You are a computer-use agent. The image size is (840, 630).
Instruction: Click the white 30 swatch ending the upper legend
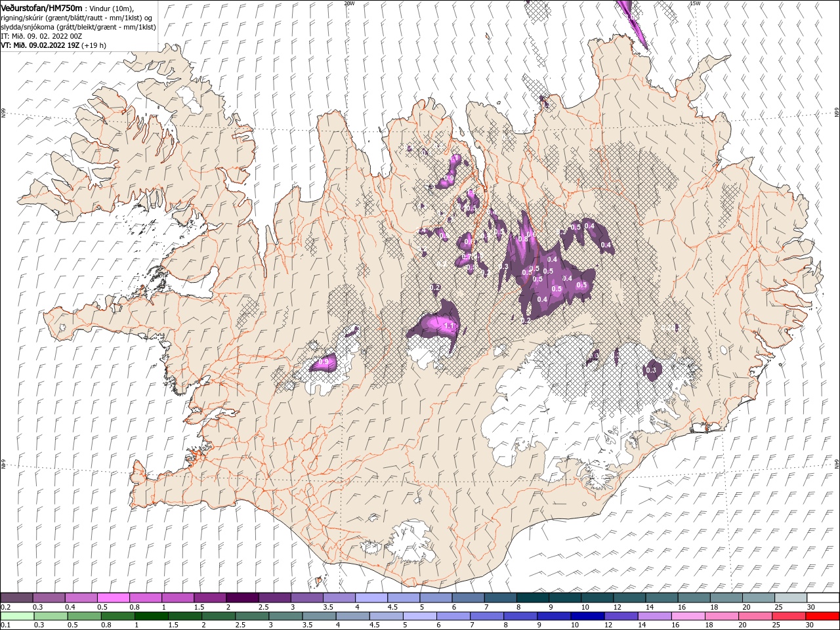click(823, 598)
